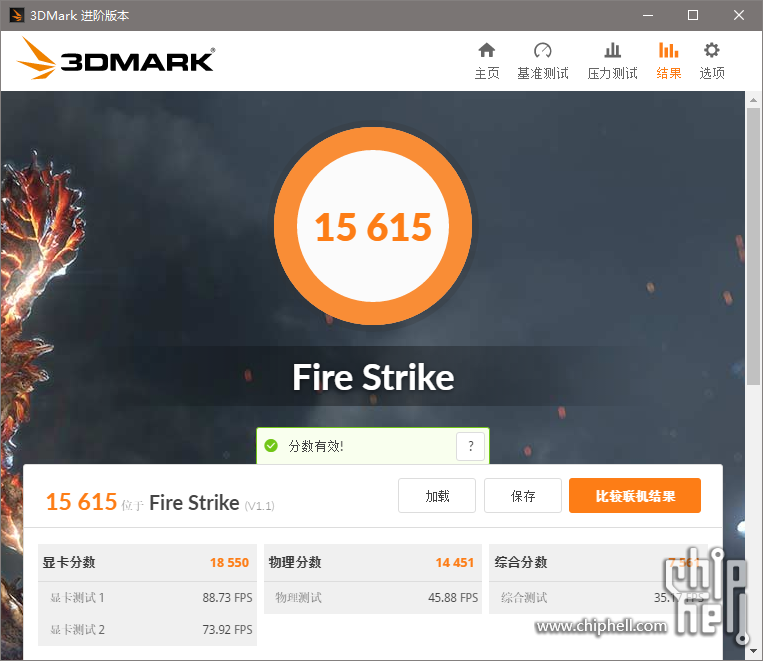Click the 3DMark logo in header
This screenshot has height=661, width=763.
(x=116, y=58)
